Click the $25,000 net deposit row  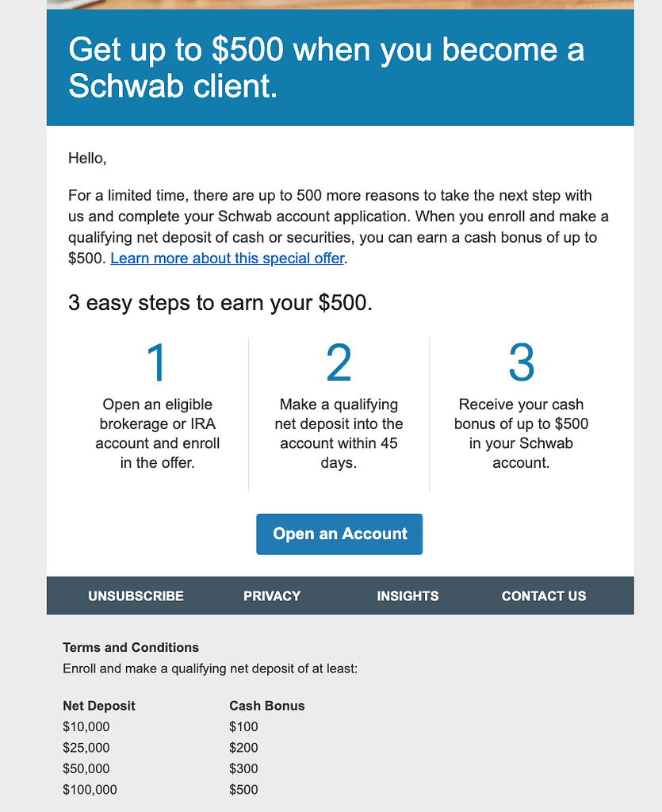pyautogui.click(x=87, y=747)
